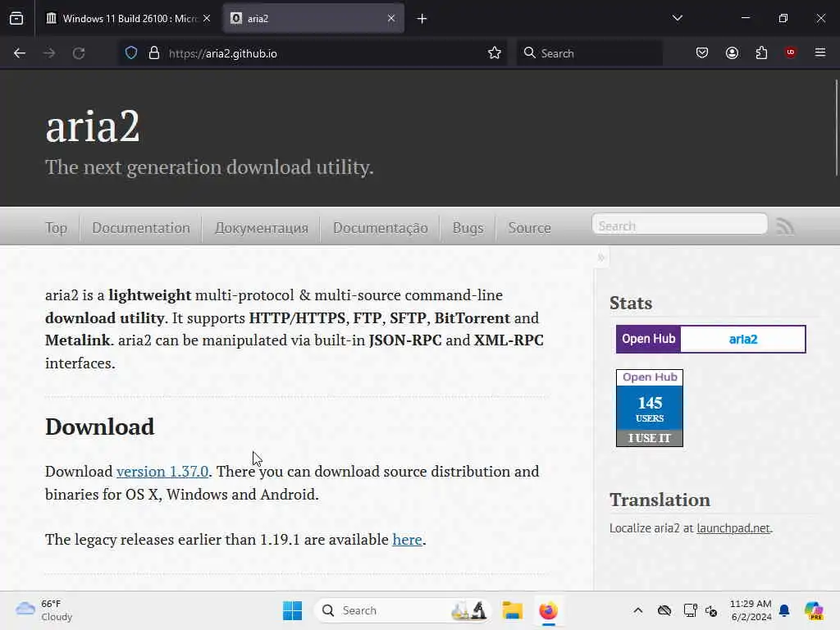The image size is (840, 630).
Task: Open the Документация navigation item
Action: [x=262, y=228]
